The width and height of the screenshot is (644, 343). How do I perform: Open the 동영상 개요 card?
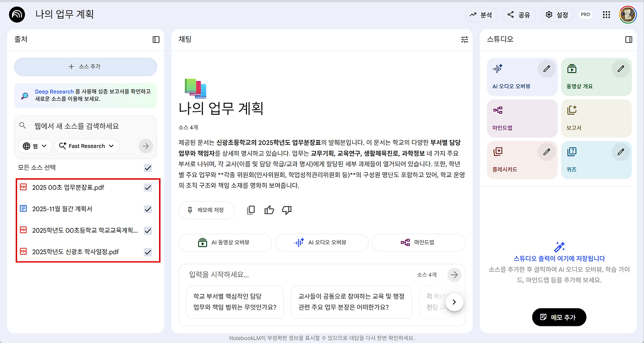[596, 77]
